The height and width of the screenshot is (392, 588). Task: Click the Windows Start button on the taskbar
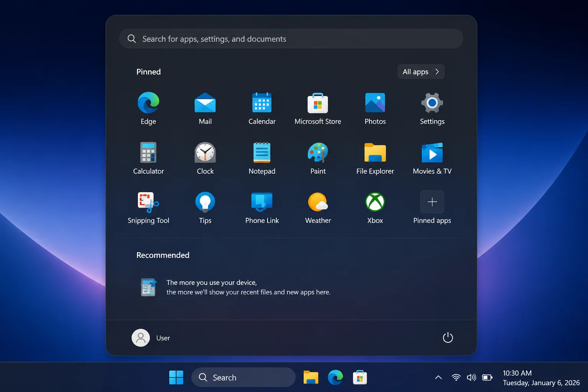click(176, 377)
